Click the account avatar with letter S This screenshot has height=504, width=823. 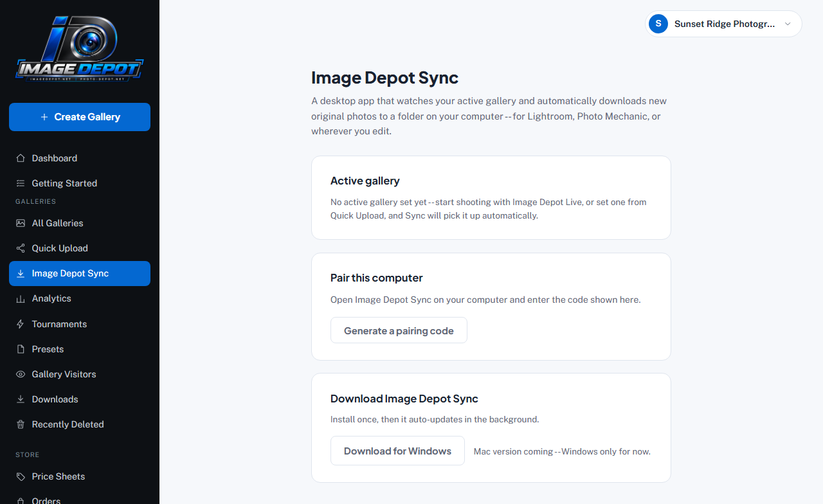pyautogui.click(x=658, y=24)
